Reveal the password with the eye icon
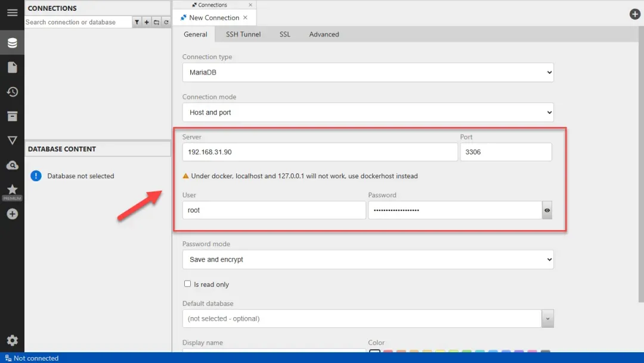 pos(547,210)
